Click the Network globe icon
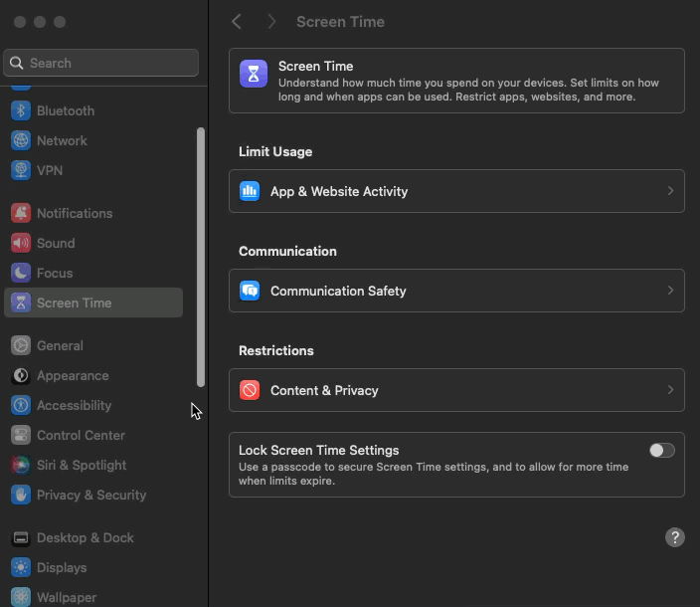 click(x=21, y=140)
